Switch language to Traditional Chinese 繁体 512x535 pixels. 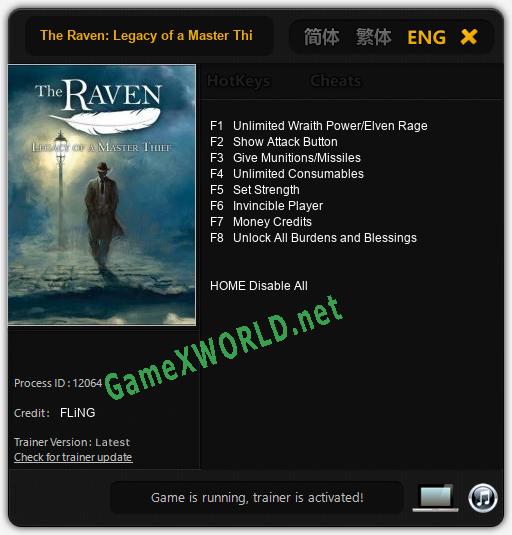[374, 37]
